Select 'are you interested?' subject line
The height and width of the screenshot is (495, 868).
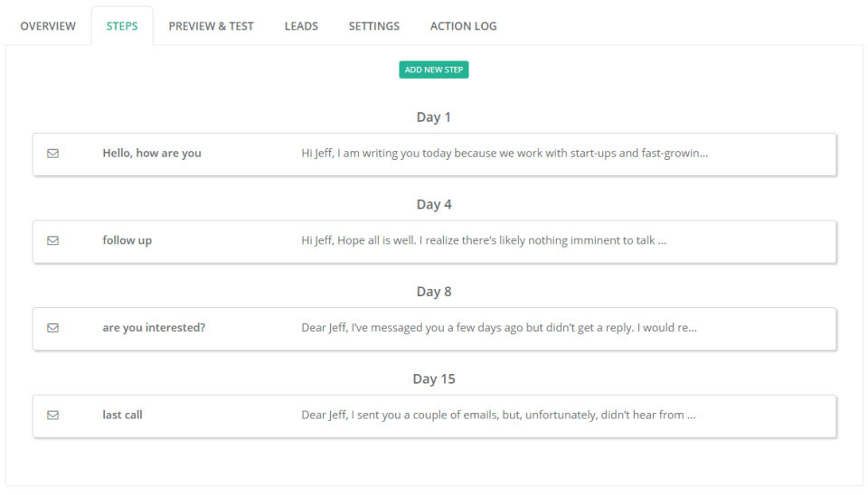pyautogui.click(x=154, y=328)
